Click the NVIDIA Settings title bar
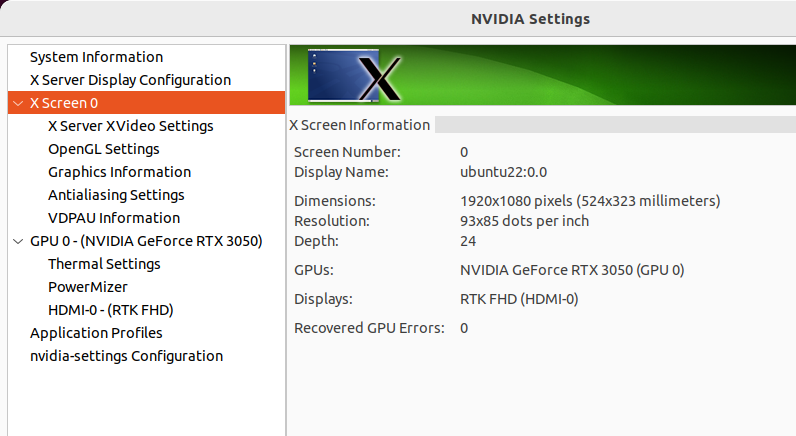This screenshot has width=796, height=436. [530, 19]
